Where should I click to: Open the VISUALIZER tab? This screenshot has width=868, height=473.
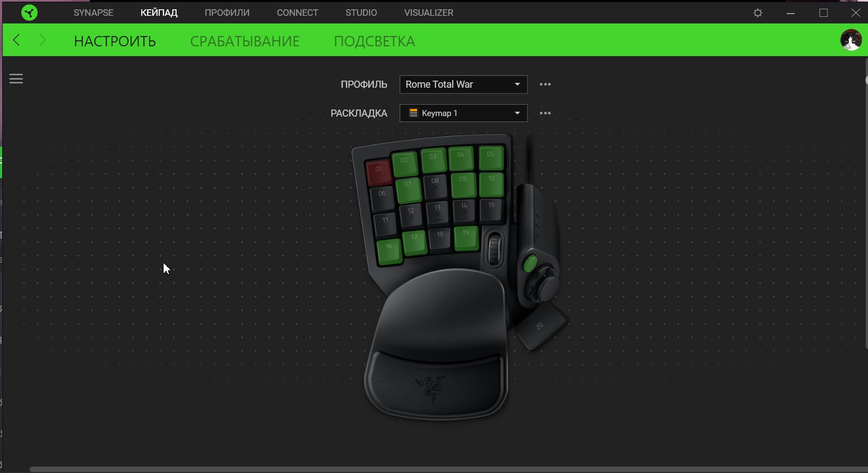click(429, 13)
